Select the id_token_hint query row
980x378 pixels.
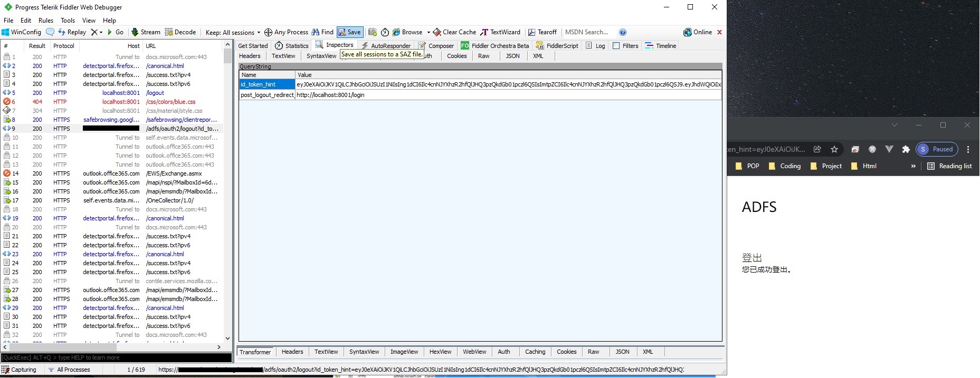click(x=480, y=84)
